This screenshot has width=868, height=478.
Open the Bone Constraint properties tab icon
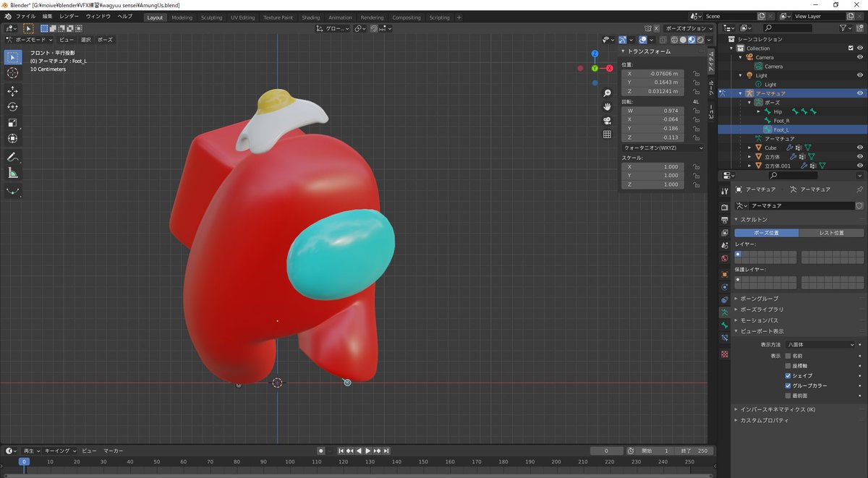(x=725, y=338)
